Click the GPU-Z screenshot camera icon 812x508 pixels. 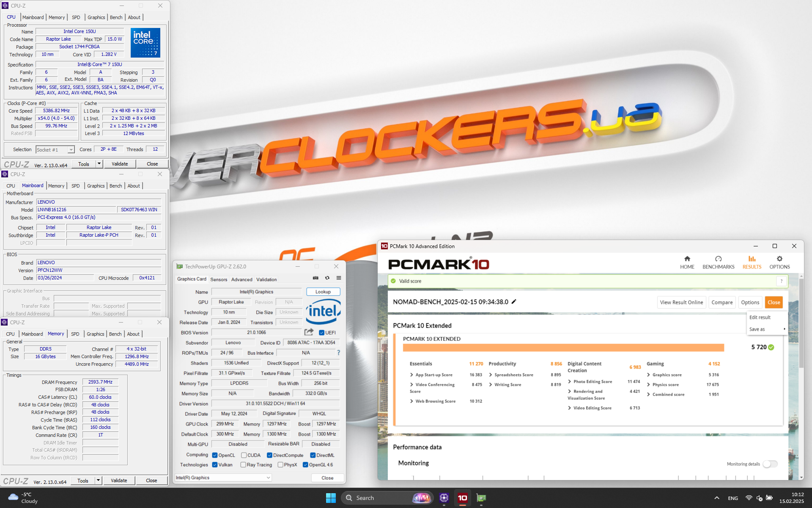315,278
